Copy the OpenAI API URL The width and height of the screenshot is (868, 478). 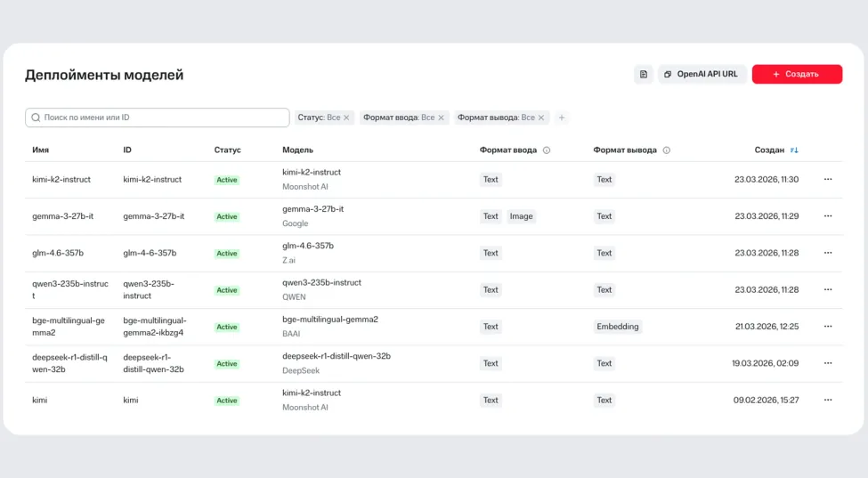(x=702, y=75)
